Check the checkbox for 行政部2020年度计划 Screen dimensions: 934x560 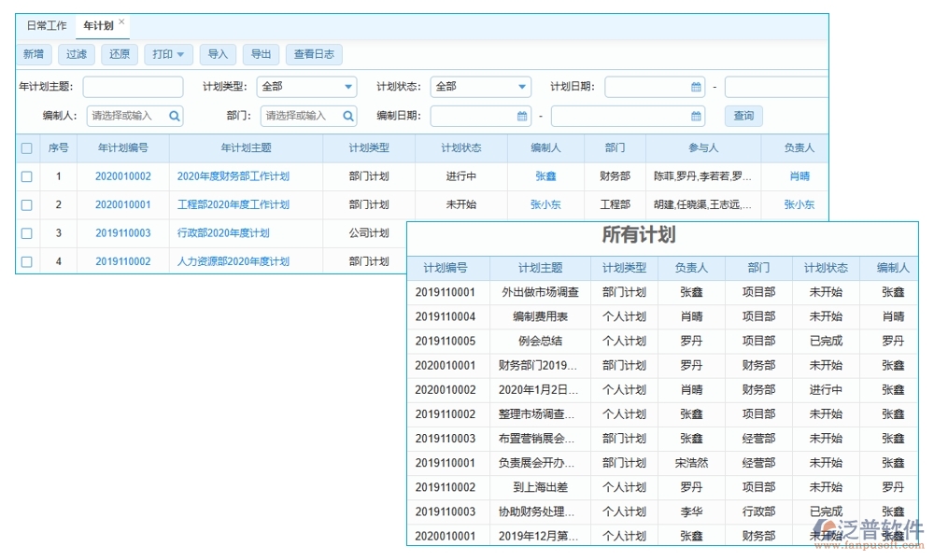coord(26,233)
